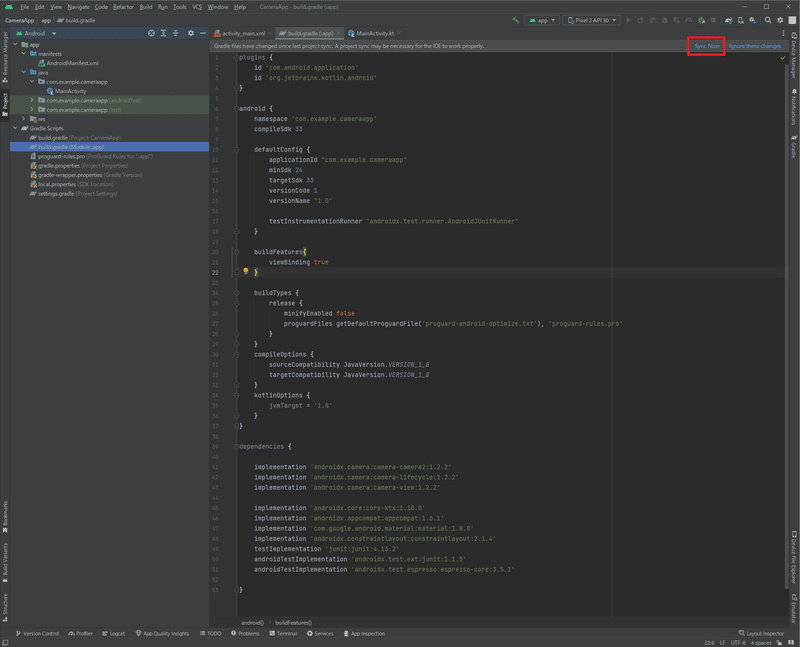Open Settings via the gear icon in toolbar

(780, 18)
